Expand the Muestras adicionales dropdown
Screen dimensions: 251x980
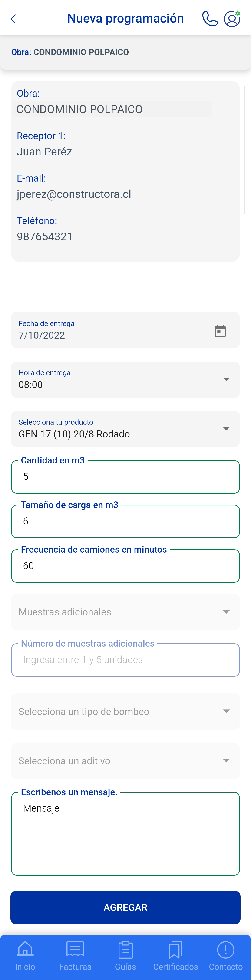click(x=125, y=612)
